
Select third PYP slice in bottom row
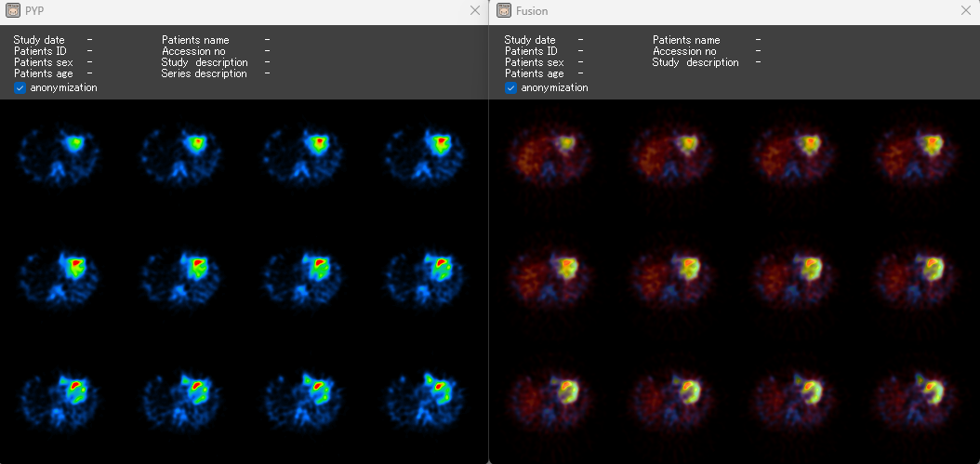click(x=303, y=400)
